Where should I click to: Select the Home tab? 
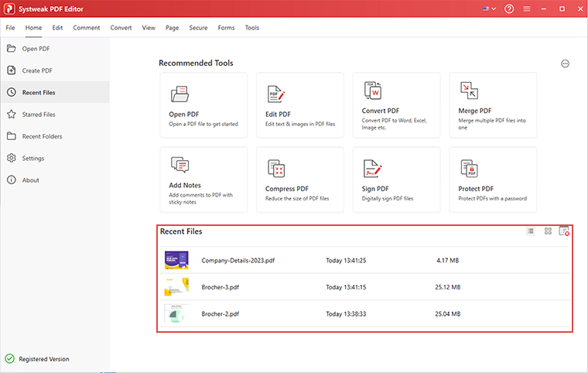tap(33, 28)
